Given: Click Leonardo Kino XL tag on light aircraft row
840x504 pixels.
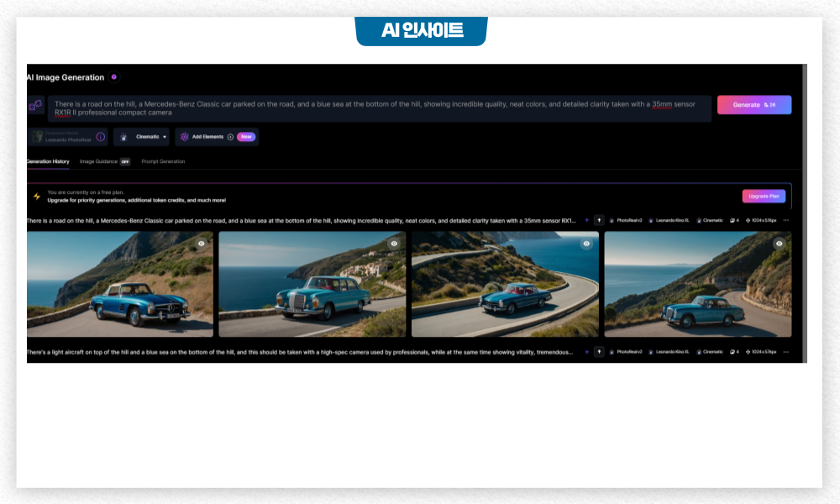Looking at the screenshot, I should click(x=669, y=352).
